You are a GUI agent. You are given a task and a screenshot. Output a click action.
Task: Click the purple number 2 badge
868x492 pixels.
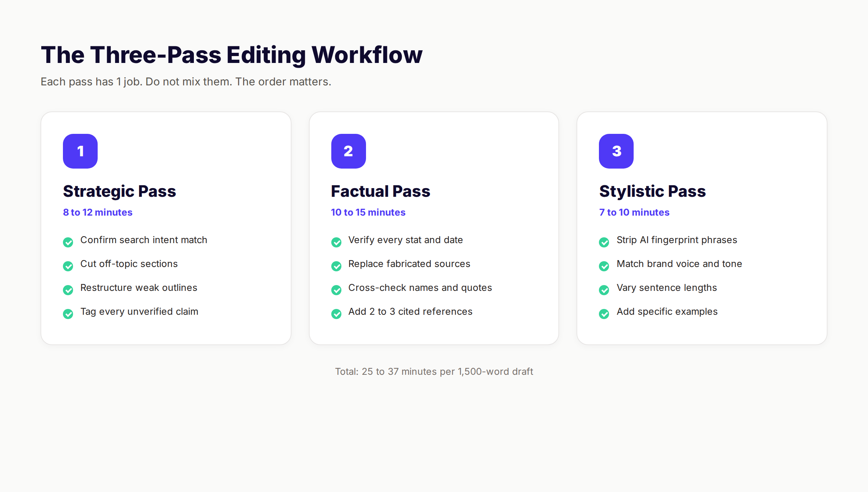348,151
